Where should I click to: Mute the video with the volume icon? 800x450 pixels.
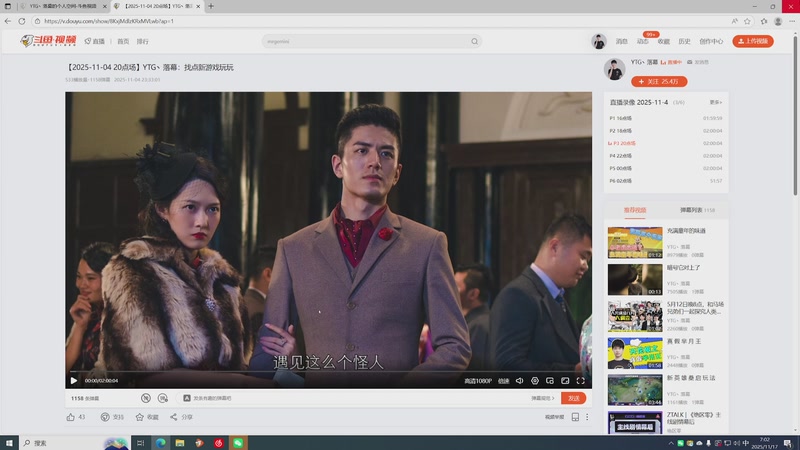(x=519, y=381)
